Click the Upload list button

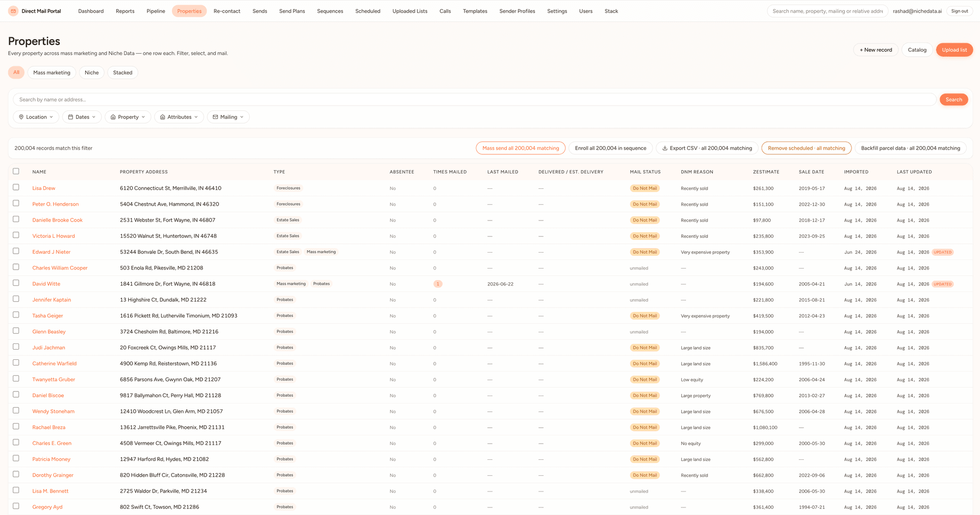[x=954, y=50]
